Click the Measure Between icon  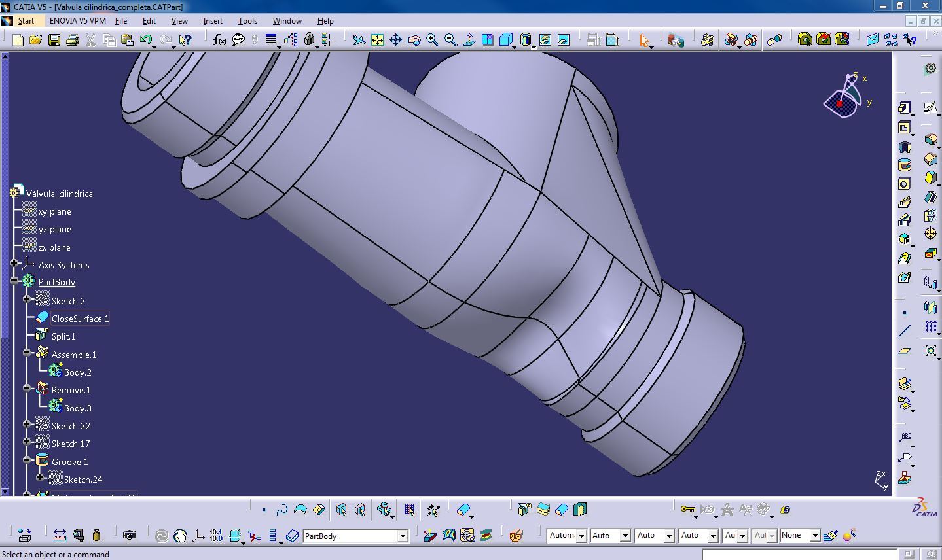coord(60,535)
